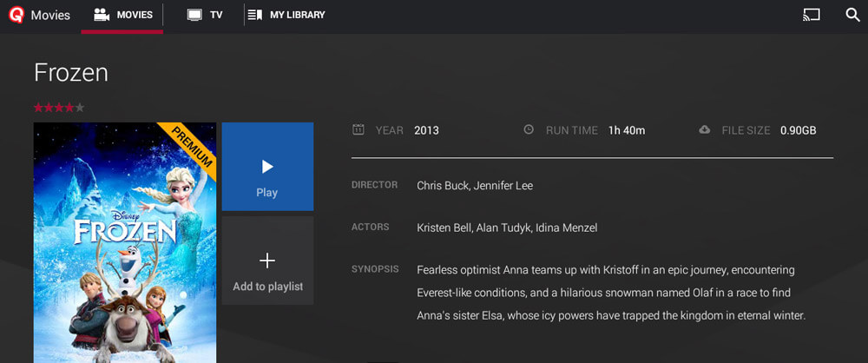Viewport: 868px width, 363px height.
Task: Click the Frozen title heading
Action: [71, 73]
